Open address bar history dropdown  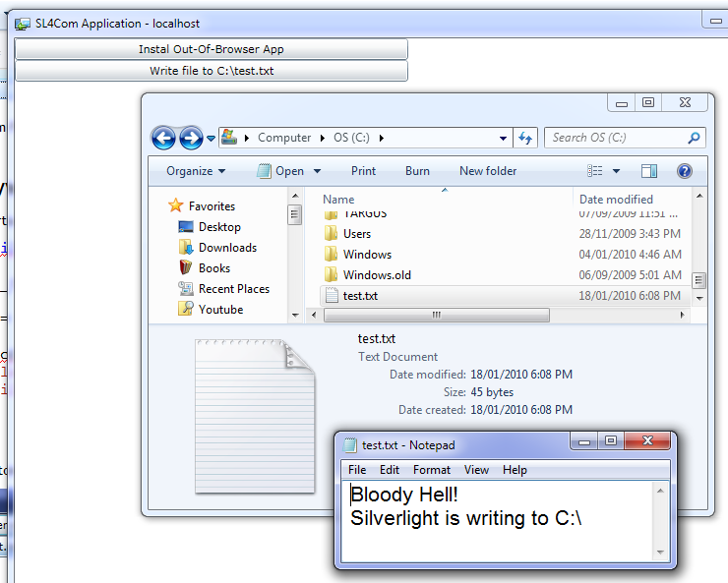[503, 139]
